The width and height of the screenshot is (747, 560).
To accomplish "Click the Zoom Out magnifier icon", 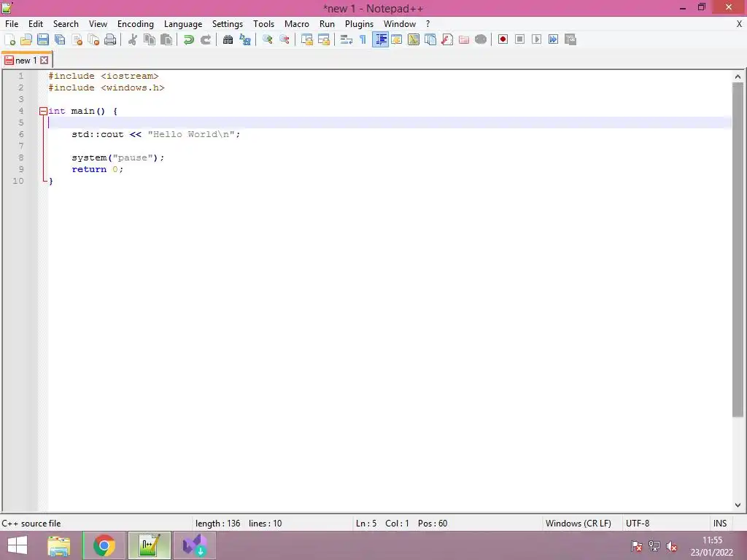I will click(285, 39).
